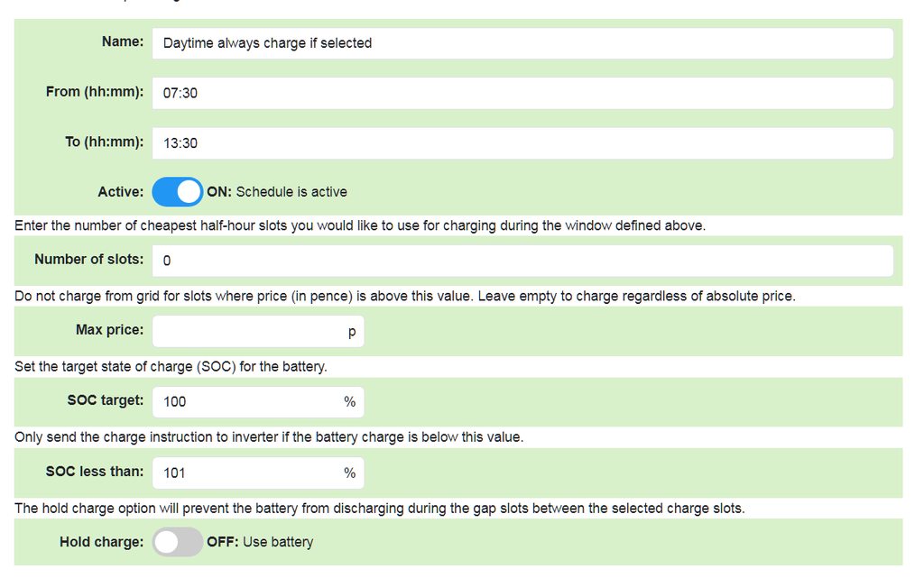Select the To time field showing 13:30
The width and height of the screenshot is (924, 578).
click(x=522, y=143)
